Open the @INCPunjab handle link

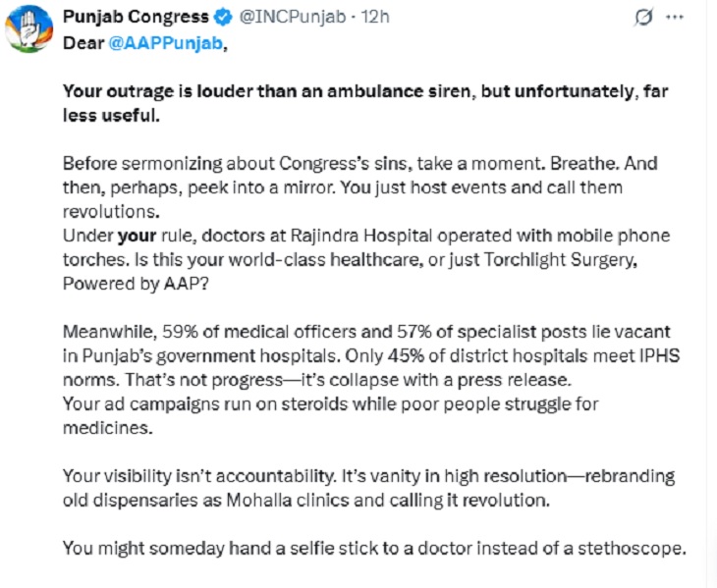(286, 18)
